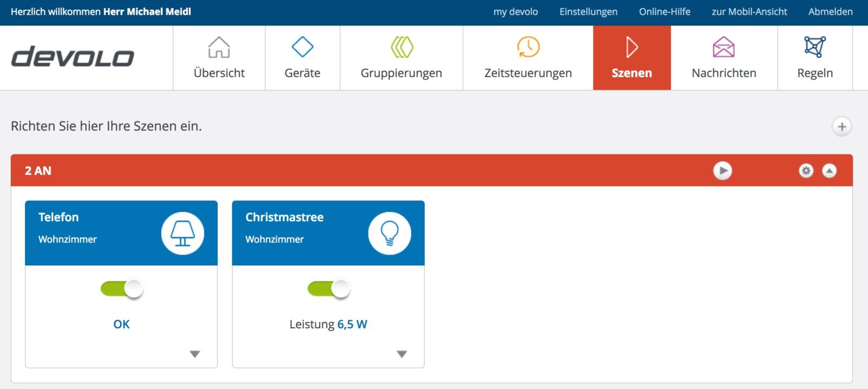868x389 pixels.
Task: Select the Szenen tab
Action: pyautogui.click(x=631, y=58)
